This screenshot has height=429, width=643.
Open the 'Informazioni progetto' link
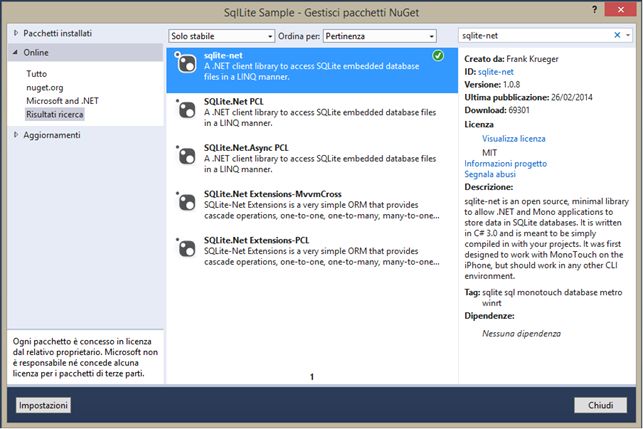(505, 163)
